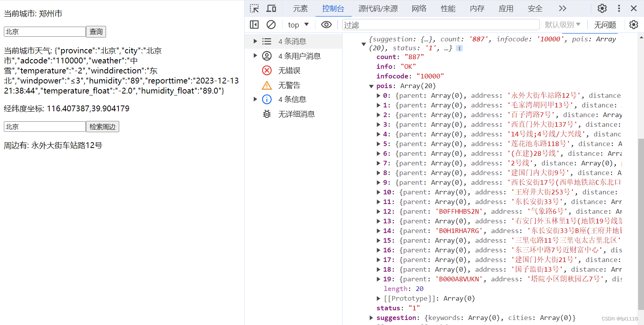The height and width of the screenshot is (325, 644).
Task: Expand the 4 条消息 sidebar group
Action: (x=255, y=41)
